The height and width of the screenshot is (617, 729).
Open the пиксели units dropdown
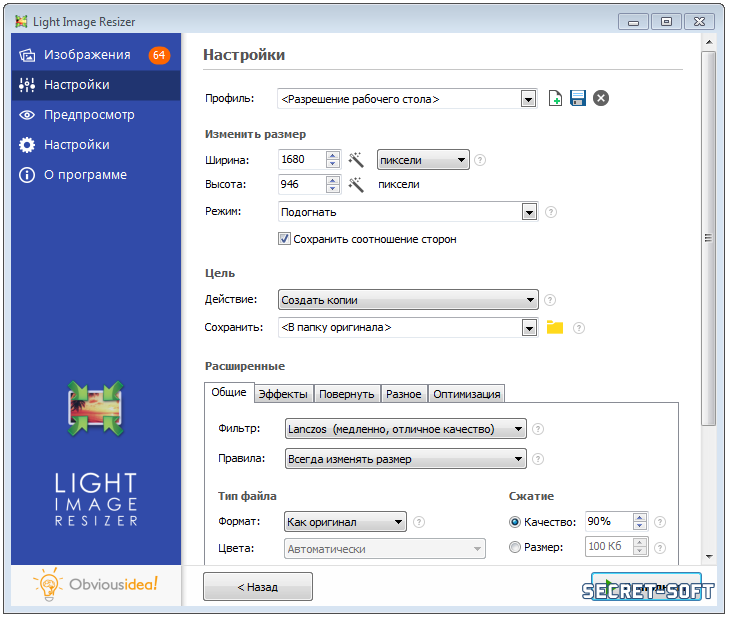423,160
